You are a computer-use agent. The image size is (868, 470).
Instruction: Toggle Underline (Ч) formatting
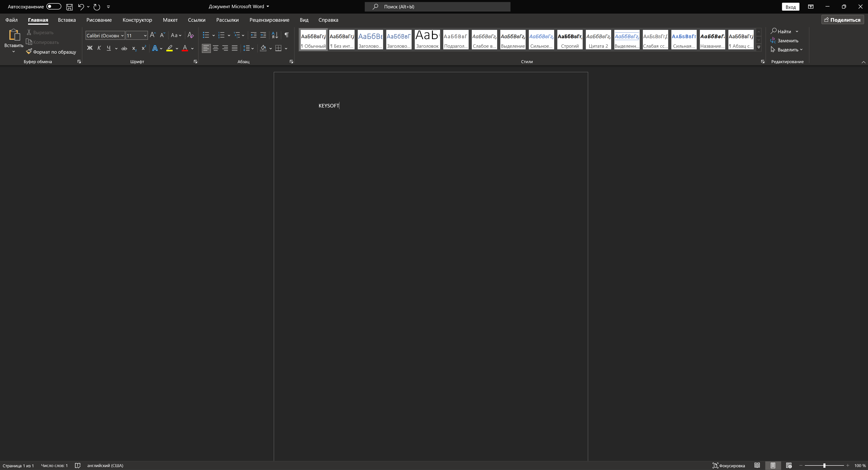(109, 48)
